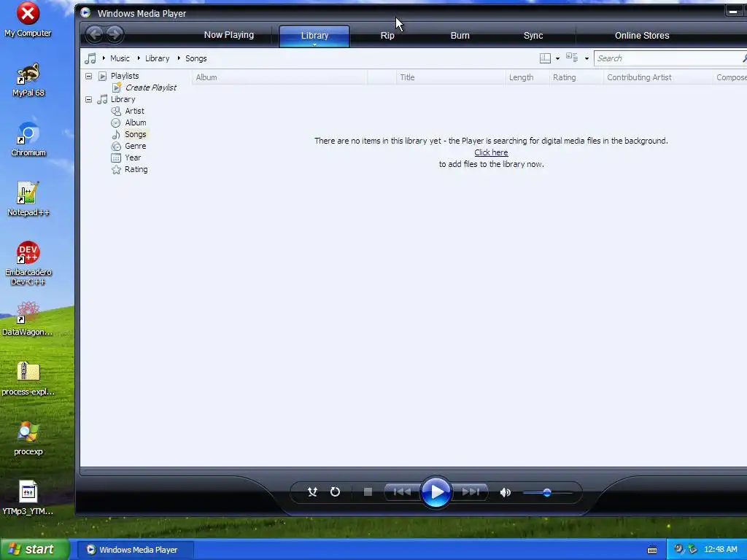Open the Windows Start button
747x560 pixels.
point(35,549)
